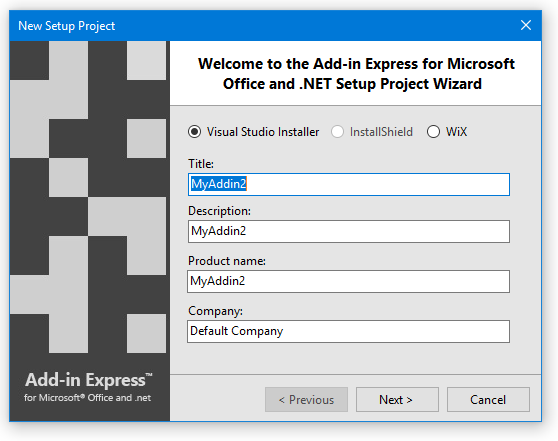
Task: Focus the Description text box
Action: (x=349, y=231)
